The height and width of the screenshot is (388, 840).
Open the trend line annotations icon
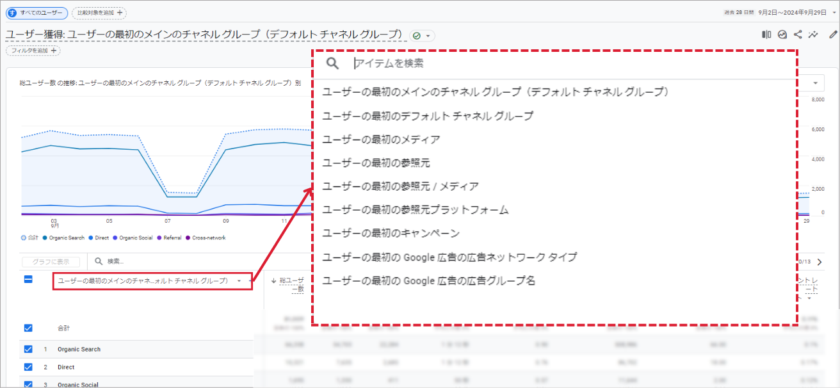pyautogui.click(x=813, y=35)
